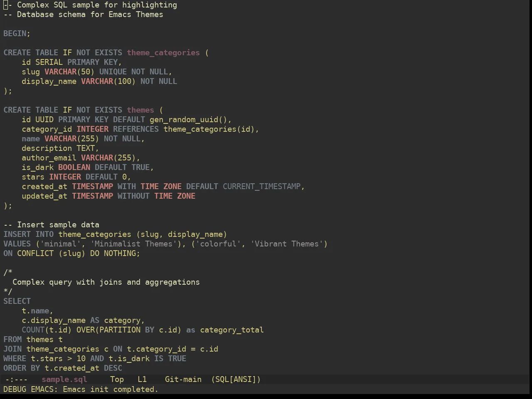
Task: Click table name theme_categories in first CREATE TABLE
Action: (x=163, y=53)
